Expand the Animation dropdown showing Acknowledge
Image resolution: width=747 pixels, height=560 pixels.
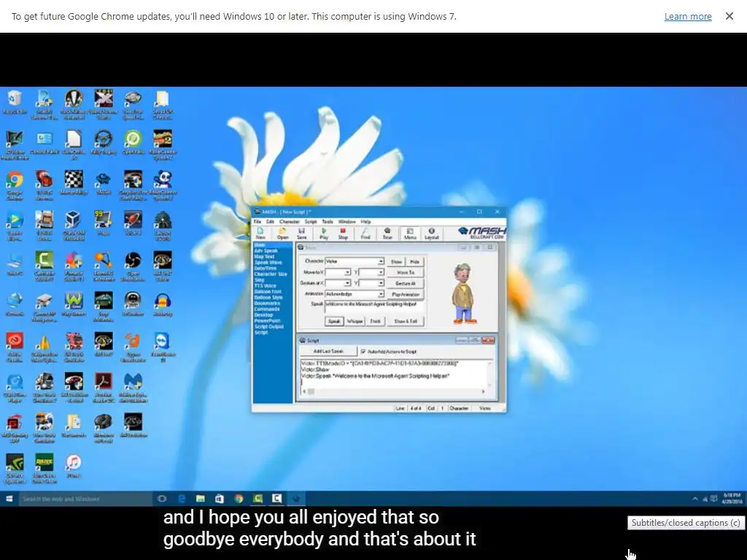(x=381, y=295)
